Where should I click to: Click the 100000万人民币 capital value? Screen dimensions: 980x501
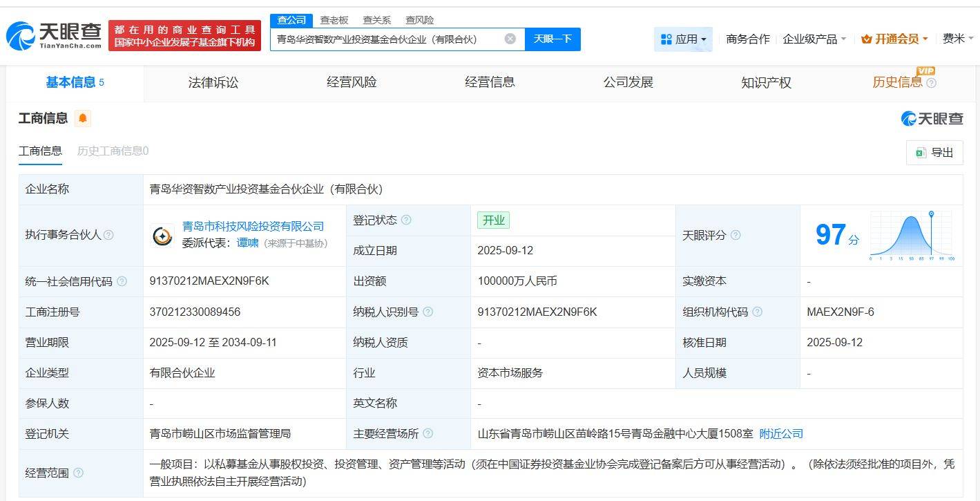517,281
